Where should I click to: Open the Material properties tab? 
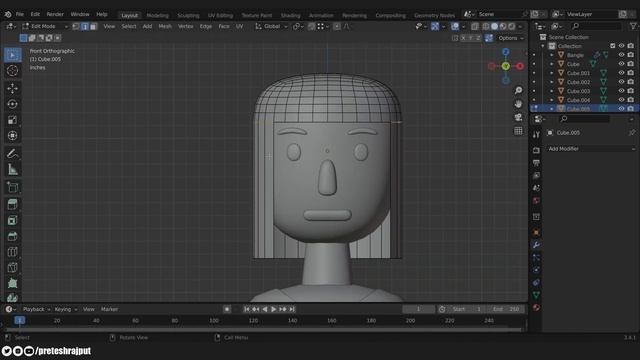point(536,308)
